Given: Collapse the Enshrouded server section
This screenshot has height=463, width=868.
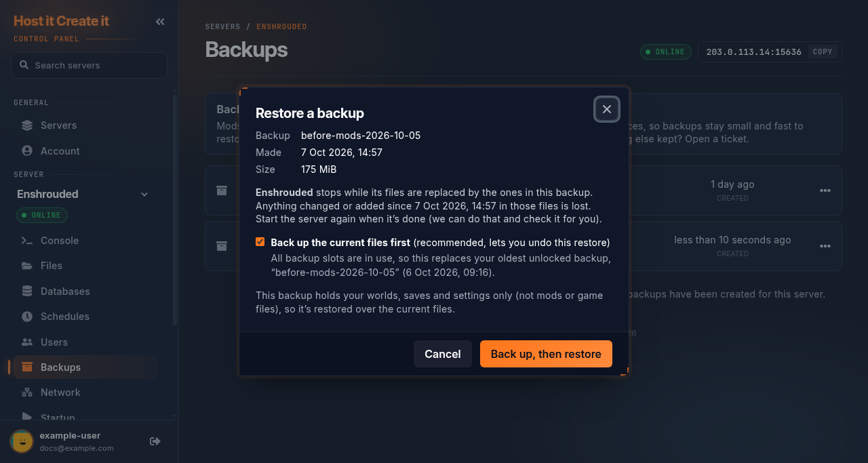Looking at the screenshot, I should point(144,195).
